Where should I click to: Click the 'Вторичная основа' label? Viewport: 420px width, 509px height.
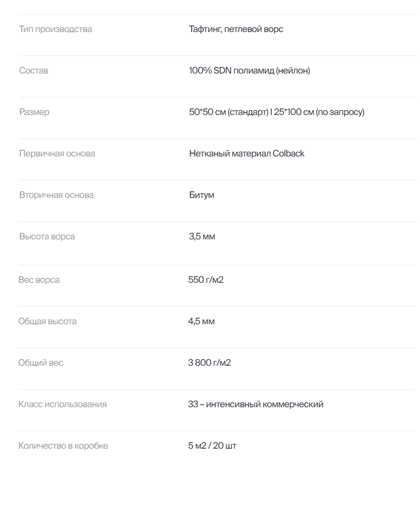56,196
